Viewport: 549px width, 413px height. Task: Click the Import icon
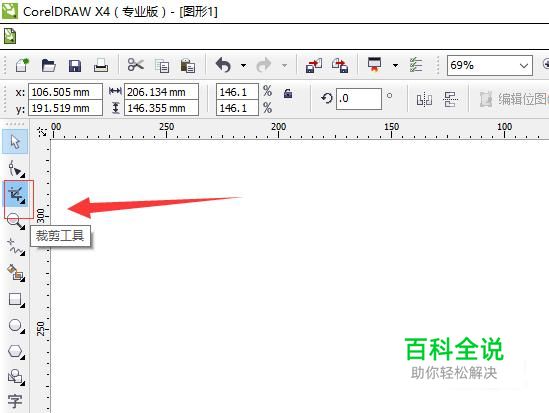tap(314, 65)
